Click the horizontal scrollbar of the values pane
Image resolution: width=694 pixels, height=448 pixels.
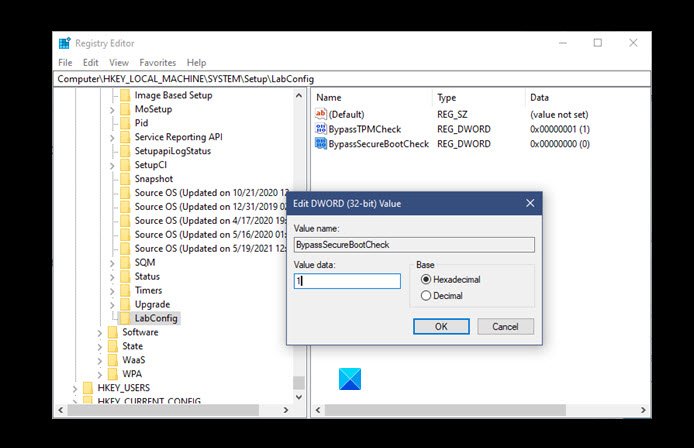(445, 410)
